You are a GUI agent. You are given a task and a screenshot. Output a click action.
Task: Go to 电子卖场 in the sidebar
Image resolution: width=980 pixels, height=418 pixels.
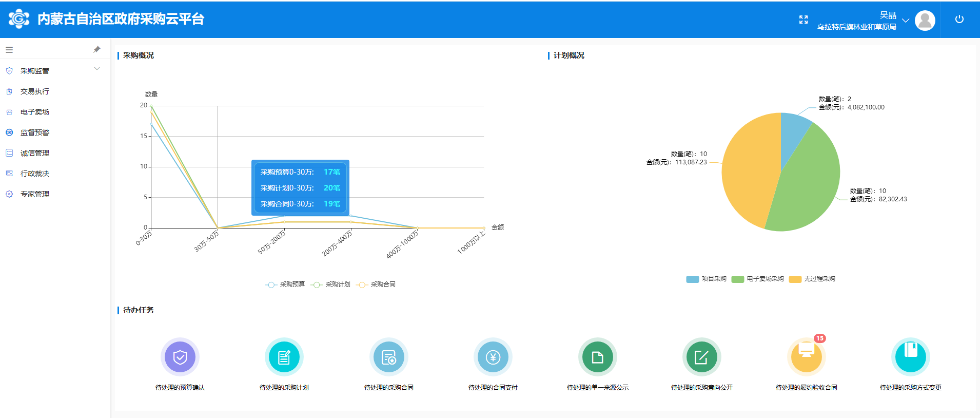coord(35,112)
